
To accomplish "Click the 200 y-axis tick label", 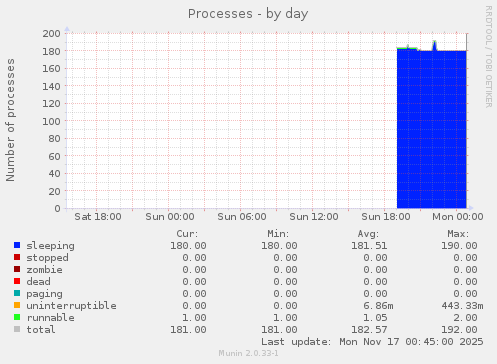I will (51, 33).
